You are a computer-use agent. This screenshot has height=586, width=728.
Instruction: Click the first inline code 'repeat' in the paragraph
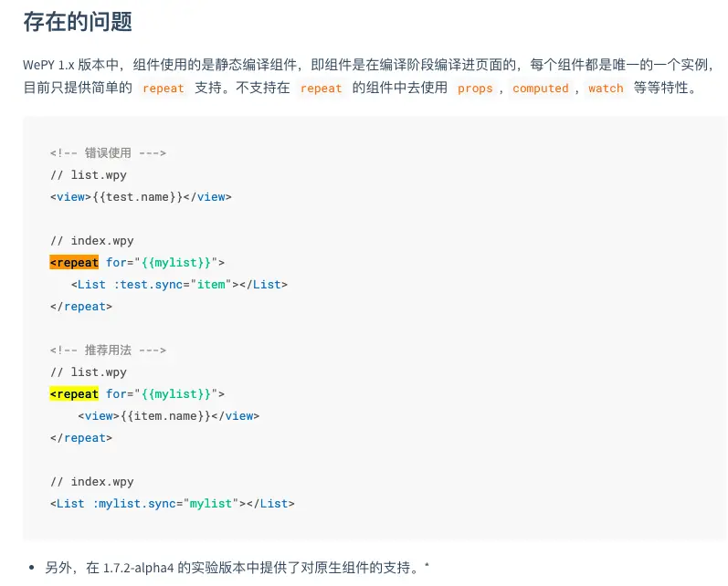click(x=163, y=89)
